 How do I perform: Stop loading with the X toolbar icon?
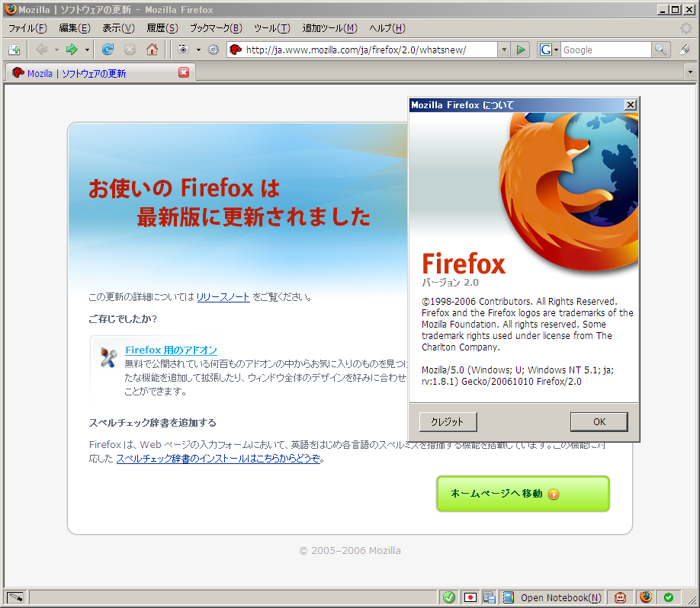[x=130, y=50]
